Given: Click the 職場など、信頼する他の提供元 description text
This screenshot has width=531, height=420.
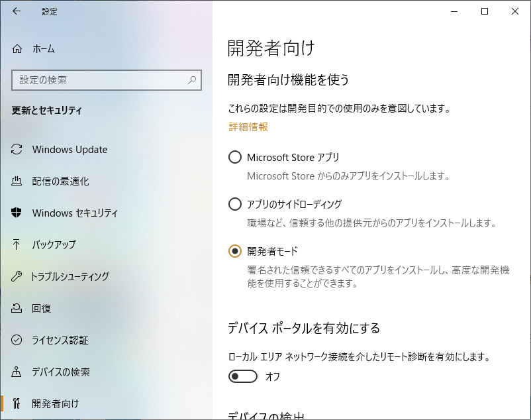Looking at the screenshot, I should (x=371, y=223).
